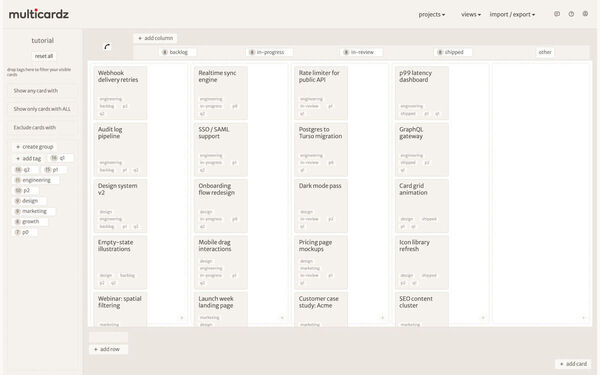
Task: Select the other column header
Action: pyautogui.click(x=545, y=52)
